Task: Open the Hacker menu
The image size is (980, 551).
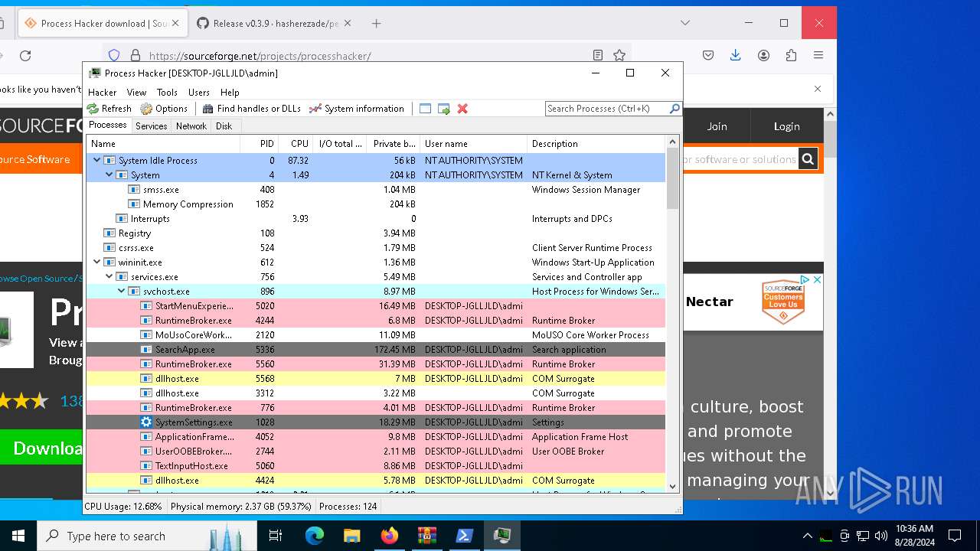Action: 103,92
